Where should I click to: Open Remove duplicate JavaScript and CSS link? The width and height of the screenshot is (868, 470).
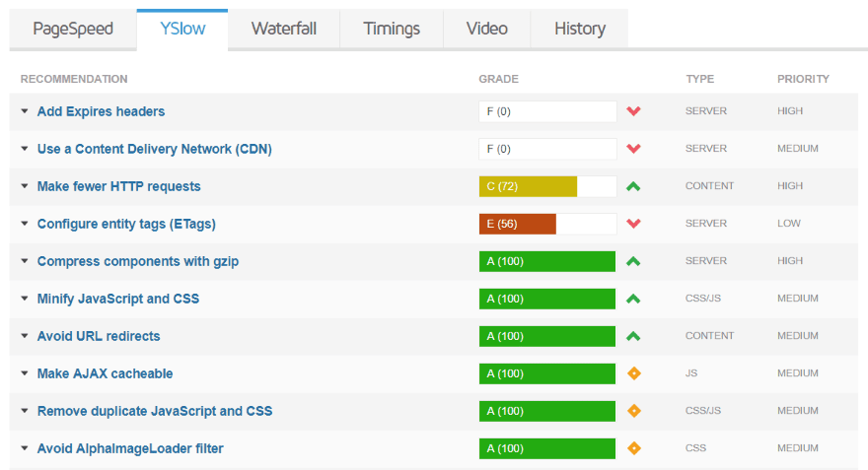click(155, 411)
